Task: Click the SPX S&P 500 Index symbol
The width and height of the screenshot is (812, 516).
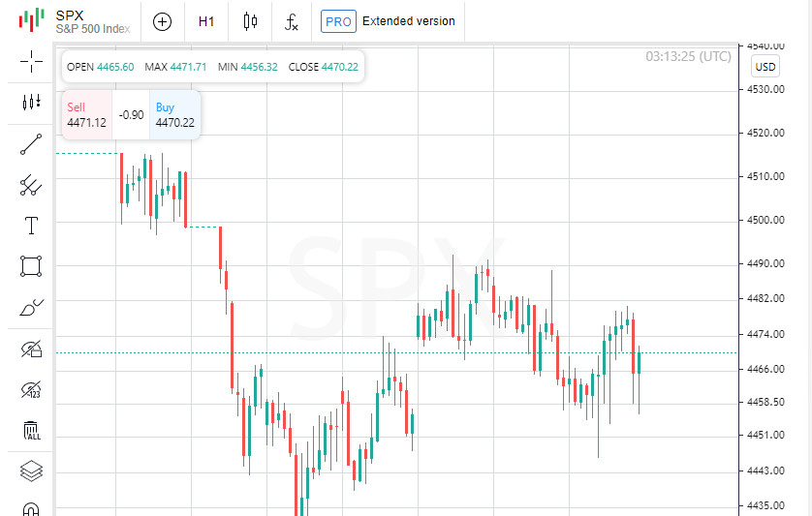Action: [91, 21]
